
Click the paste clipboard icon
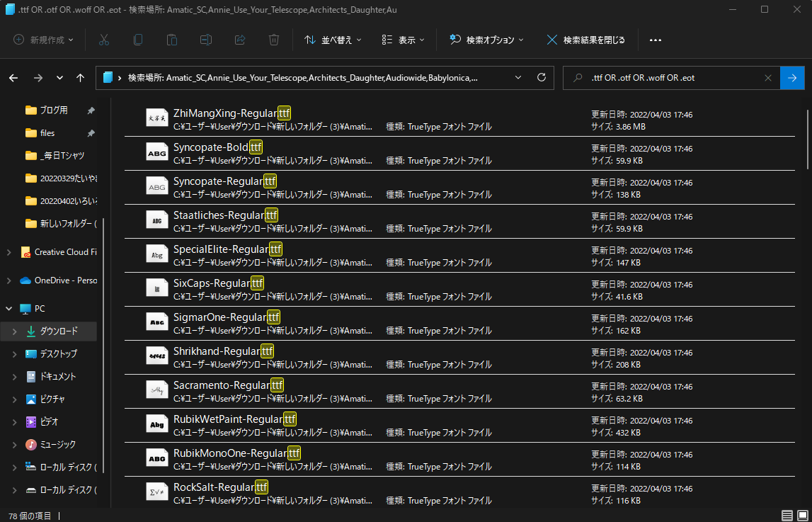[x=172, y=40]
